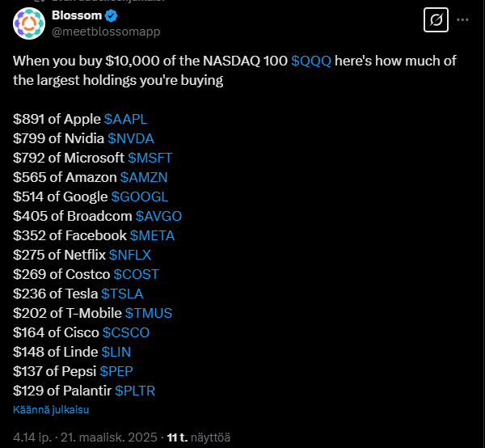Select the $AVGO ticker link
485x448 pixels.
[158, 216]
